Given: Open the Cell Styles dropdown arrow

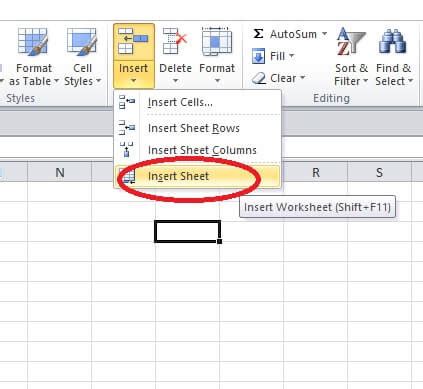Looking at the screenshot, I should pos(98,81).
